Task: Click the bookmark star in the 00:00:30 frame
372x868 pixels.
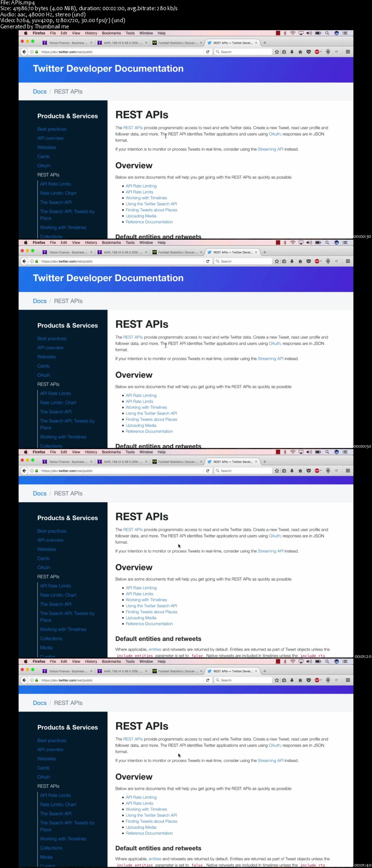Action: coord(277,52)
